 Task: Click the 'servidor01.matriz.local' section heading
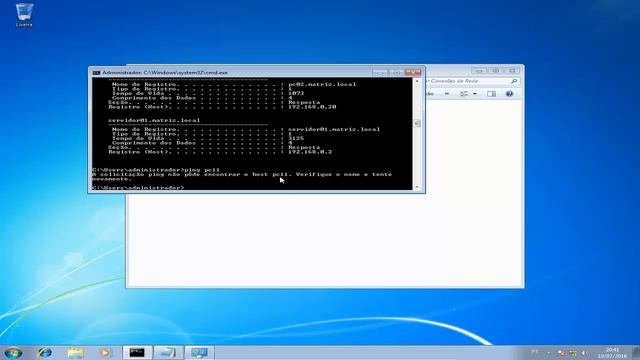point(154,120)
